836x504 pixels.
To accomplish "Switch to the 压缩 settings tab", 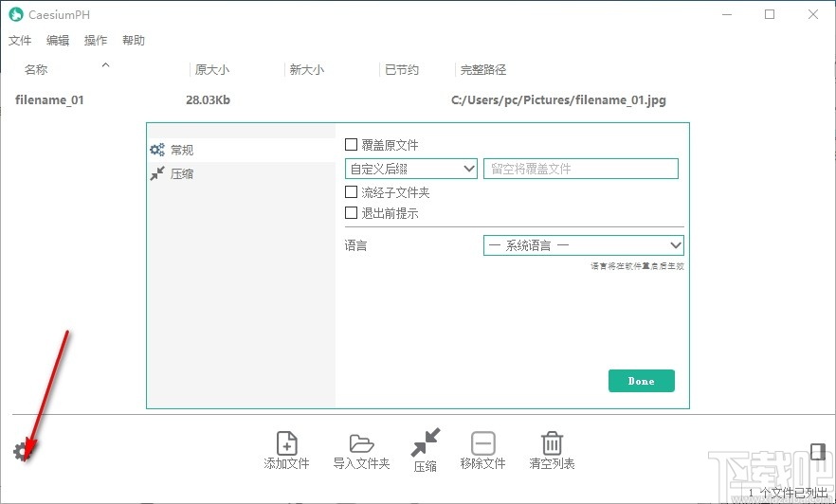I will (241, 173).
